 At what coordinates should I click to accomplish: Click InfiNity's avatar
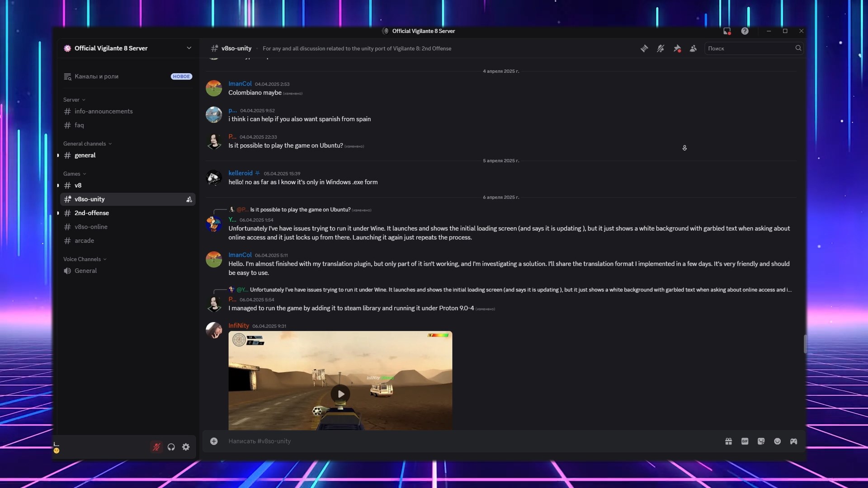point(214,330)
